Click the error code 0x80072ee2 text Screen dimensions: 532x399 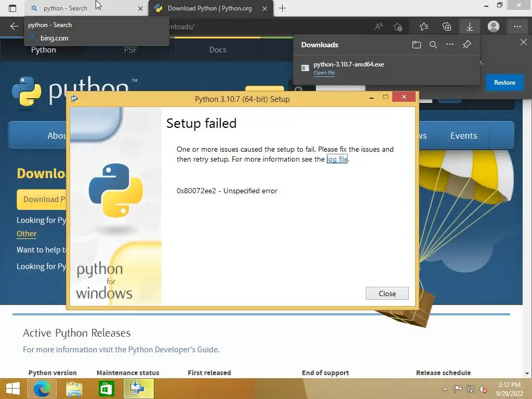coord(196,191)
